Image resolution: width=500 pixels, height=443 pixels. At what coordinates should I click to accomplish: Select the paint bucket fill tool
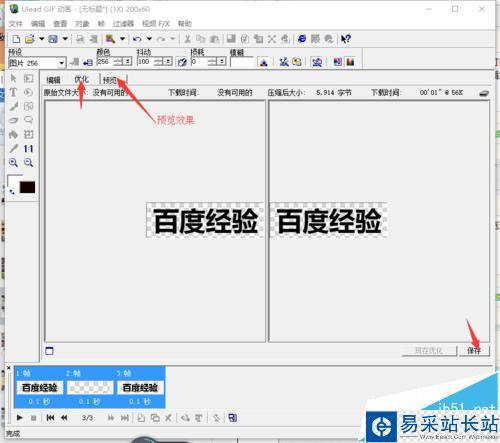point(13,134)
